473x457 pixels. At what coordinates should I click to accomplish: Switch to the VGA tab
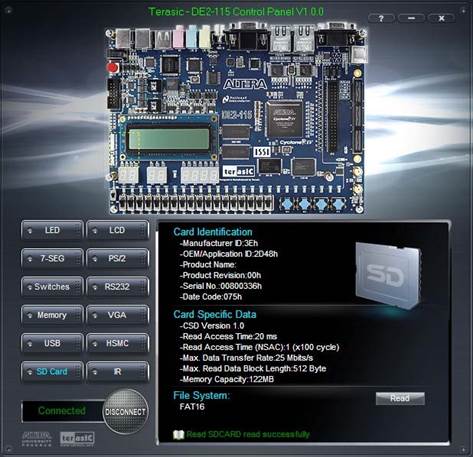(x=117, y=315)
